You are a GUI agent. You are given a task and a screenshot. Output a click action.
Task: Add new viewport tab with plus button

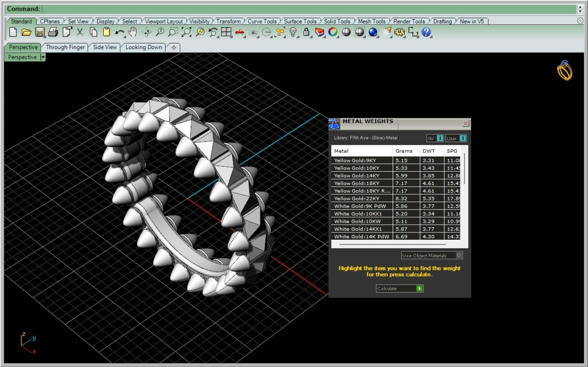tap(174, 47)
